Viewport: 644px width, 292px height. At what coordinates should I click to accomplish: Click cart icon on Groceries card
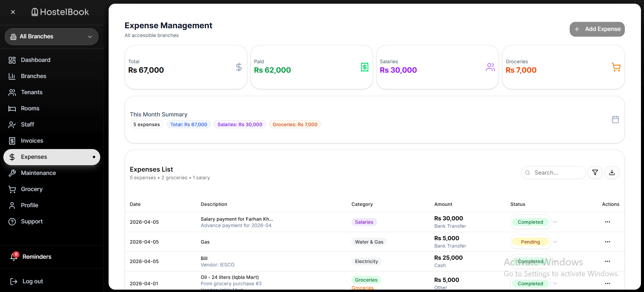(616, 67)
